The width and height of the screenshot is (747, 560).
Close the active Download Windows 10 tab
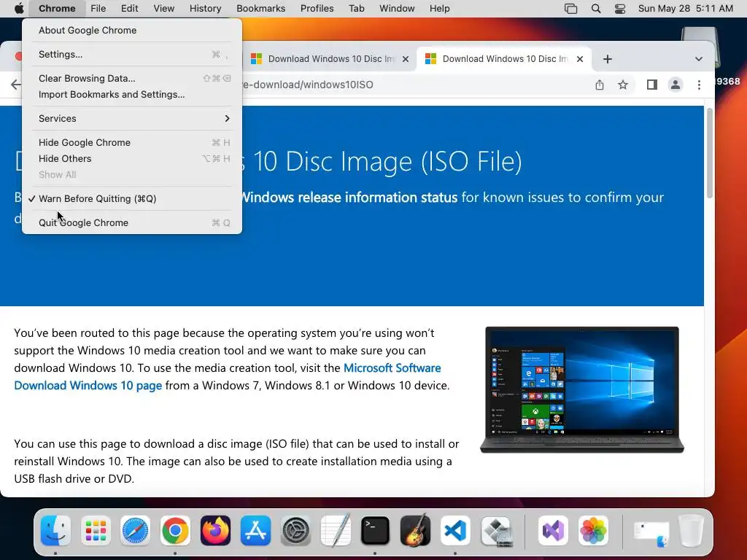click(580, 59)
